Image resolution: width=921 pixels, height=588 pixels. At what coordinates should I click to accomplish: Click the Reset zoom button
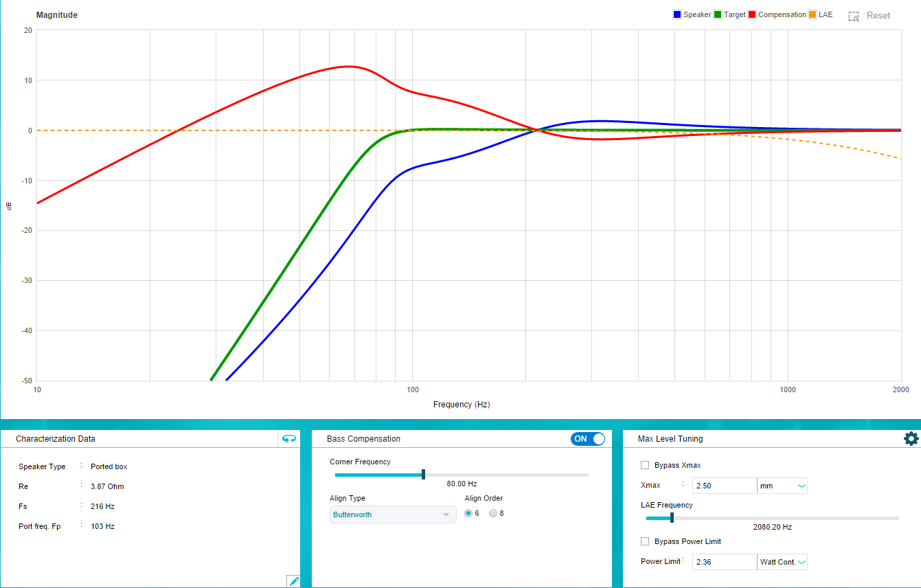coord(878,16)
